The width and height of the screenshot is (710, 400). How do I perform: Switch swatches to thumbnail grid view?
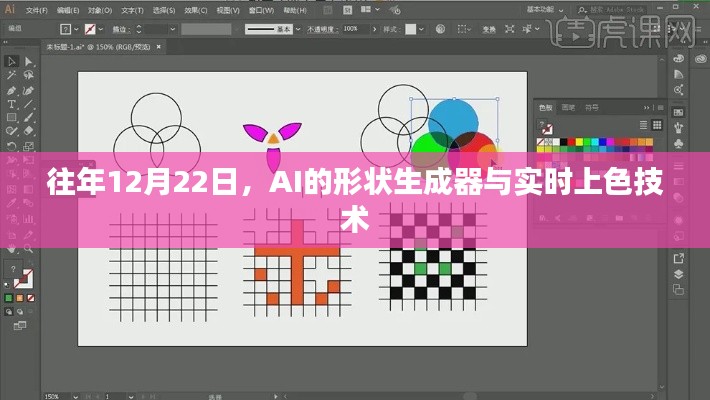pyautogui.click(x=657, y=125)
